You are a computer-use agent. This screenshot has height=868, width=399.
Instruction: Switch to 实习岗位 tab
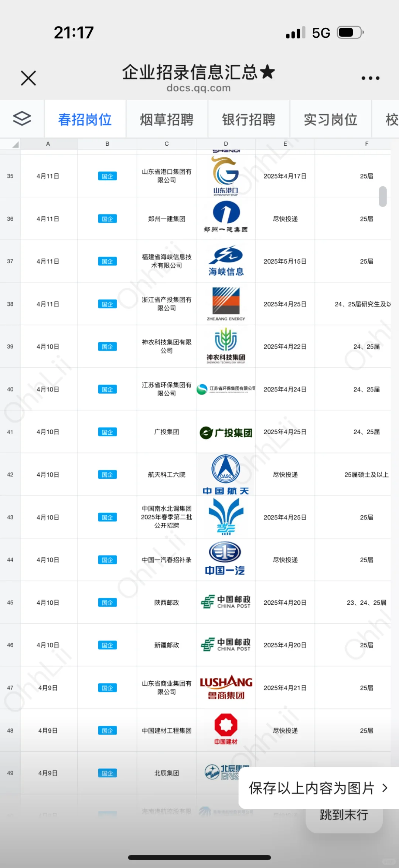tap(331, 119)
